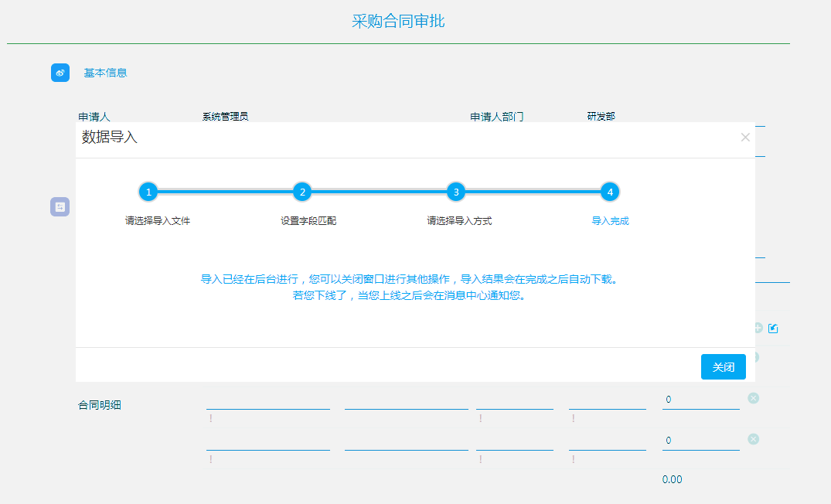Click first input in second detail row

267,441
